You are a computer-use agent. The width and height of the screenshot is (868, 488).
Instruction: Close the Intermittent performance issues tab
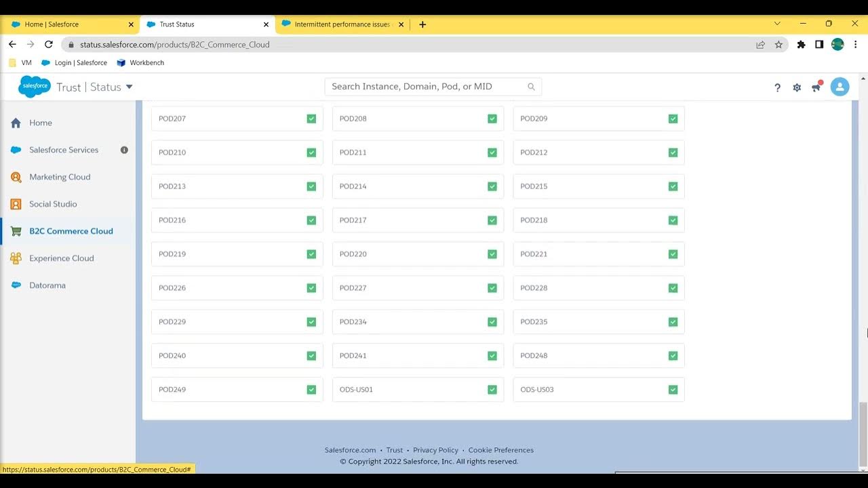(x=401, y=24)
